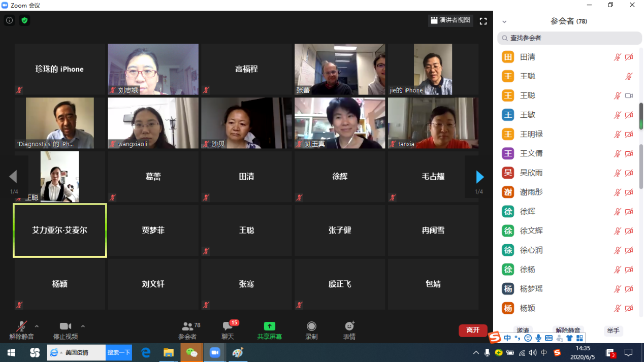Click the green encryption shield icon
The height and width of the screenshot is (362, 644).
tap(24, 21)
